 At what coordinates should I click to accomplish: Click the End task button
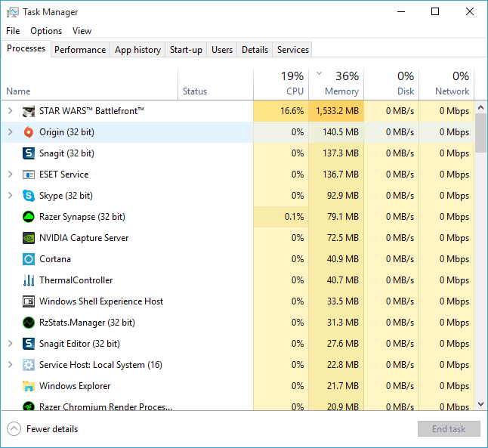tap(449, 429)
